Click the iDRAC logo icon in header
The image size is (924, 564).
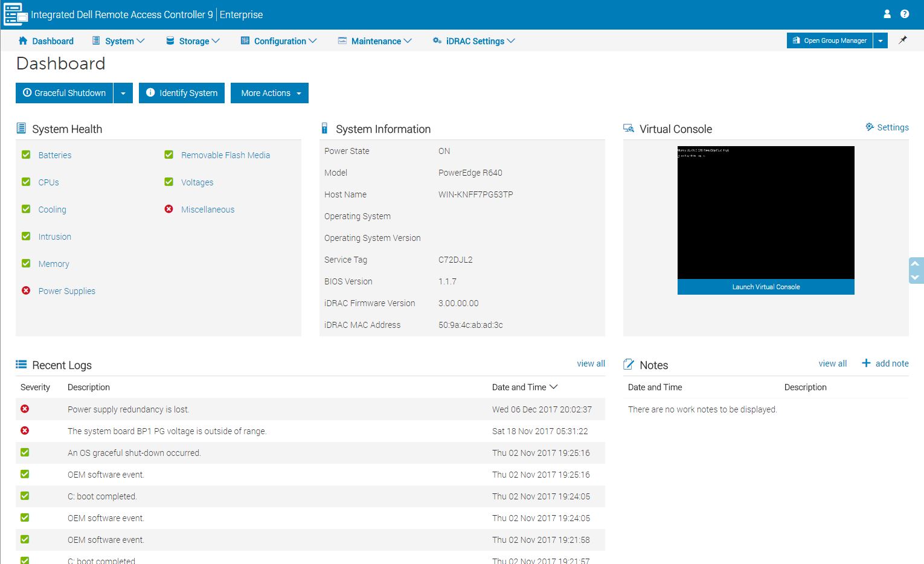pyautogui.click(x=15, y=14)
